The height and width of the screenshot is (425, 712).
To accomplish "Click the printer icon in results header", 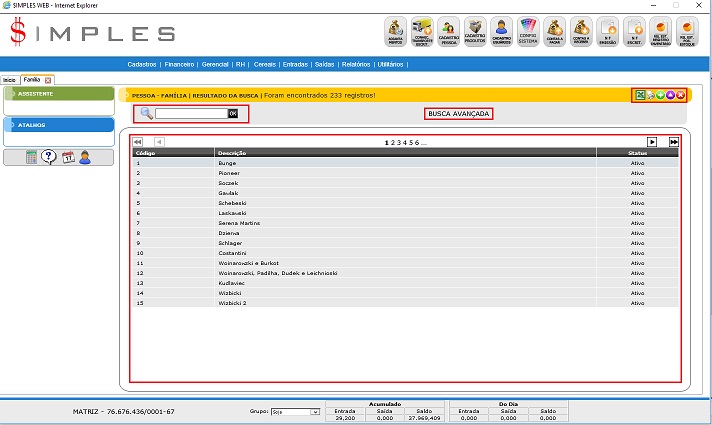I will point(650,95).
